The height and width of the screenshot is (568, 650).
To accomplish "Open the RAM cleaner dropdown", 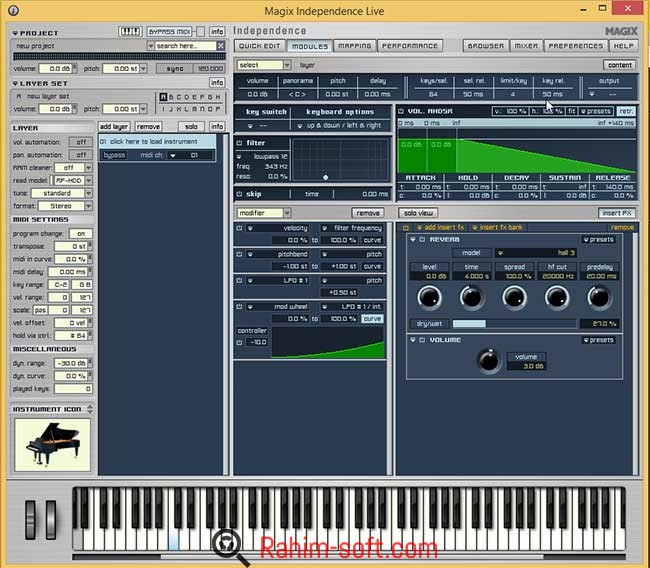I will tap(73, 168).
